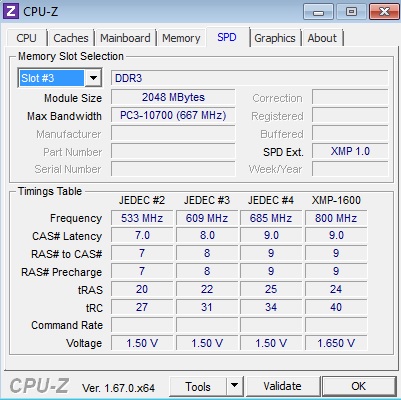Minimize the CPU-Z window
Image resolution: width=401 pixels, height=400 pixels.
point(318,12)
